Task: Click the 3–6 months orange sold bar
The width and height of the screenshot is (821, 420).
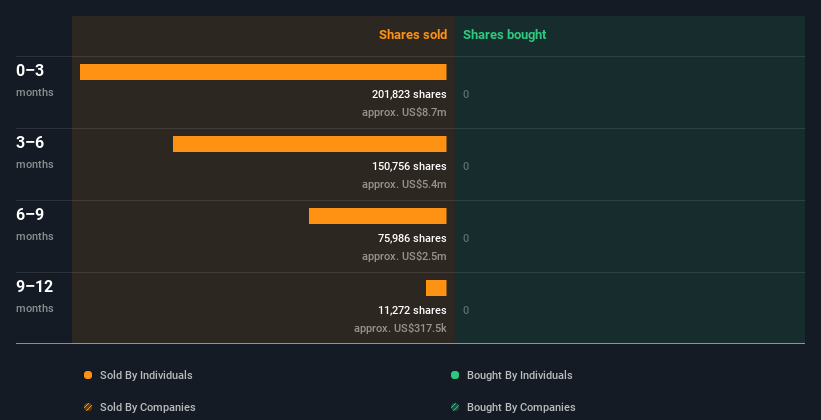Action: coord(309,144)
